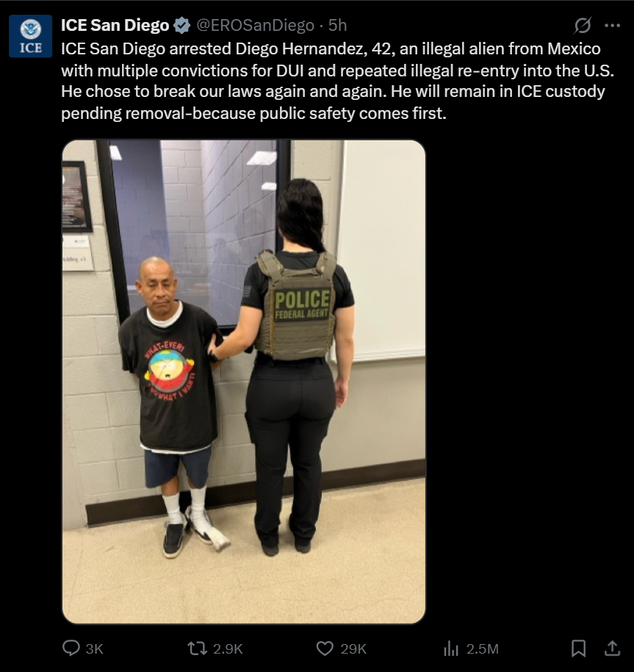This screenshot has width=634, height=672.
Task: Open Grok explain-this-post icon
Action: tap(583, 25)
